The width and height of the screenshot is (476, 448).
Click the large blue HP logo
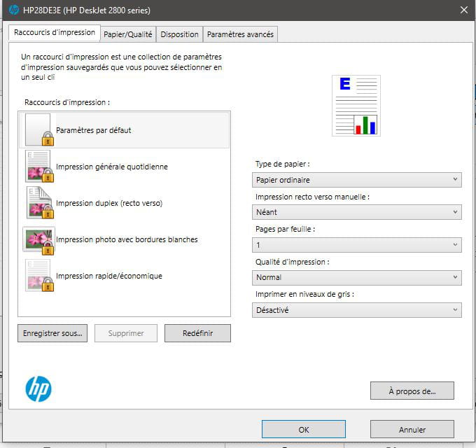(38, 388)
